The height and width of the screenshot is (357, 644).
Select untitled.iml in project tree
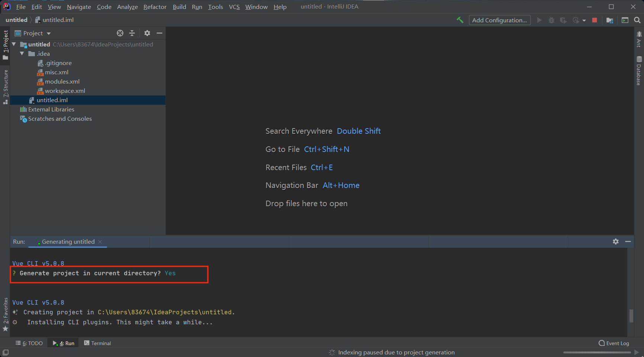click(x=88, y=100)
